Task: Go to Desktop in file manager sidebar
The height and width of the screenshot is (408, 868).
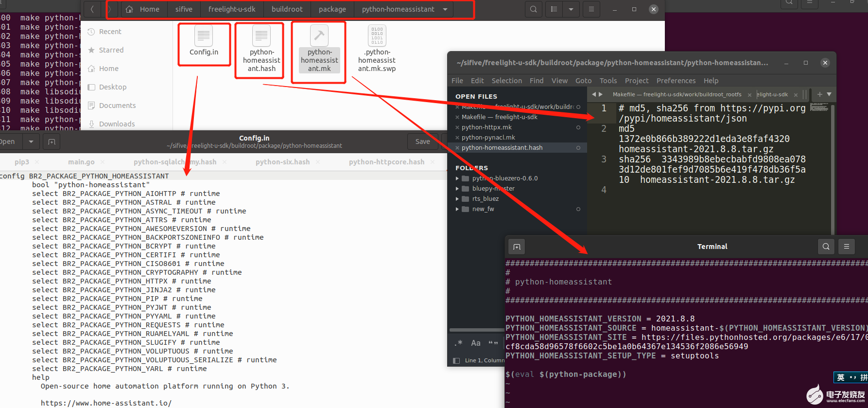Action: pyautogui.click(x=113, y=87)
